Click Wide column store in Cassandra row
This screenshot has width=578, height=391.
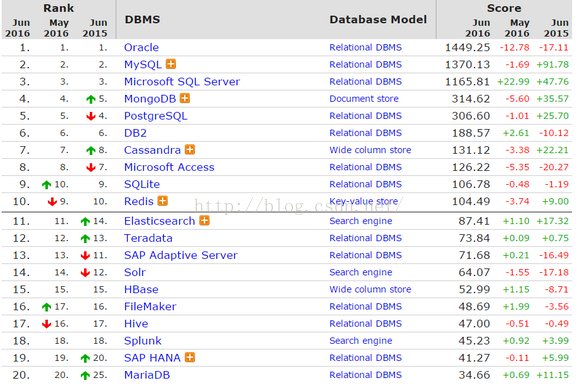[370, 150]
